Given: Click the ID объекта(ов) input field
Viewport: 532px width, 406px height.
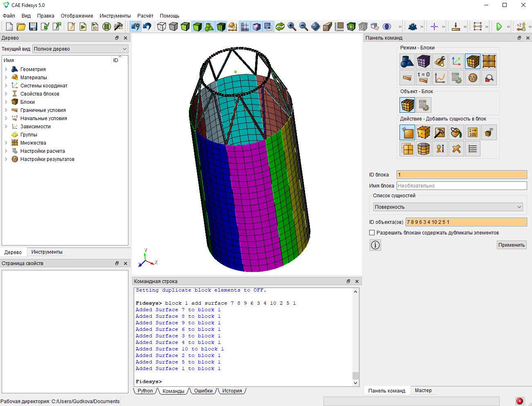Looking at the screenshot, I should point(466,222).
